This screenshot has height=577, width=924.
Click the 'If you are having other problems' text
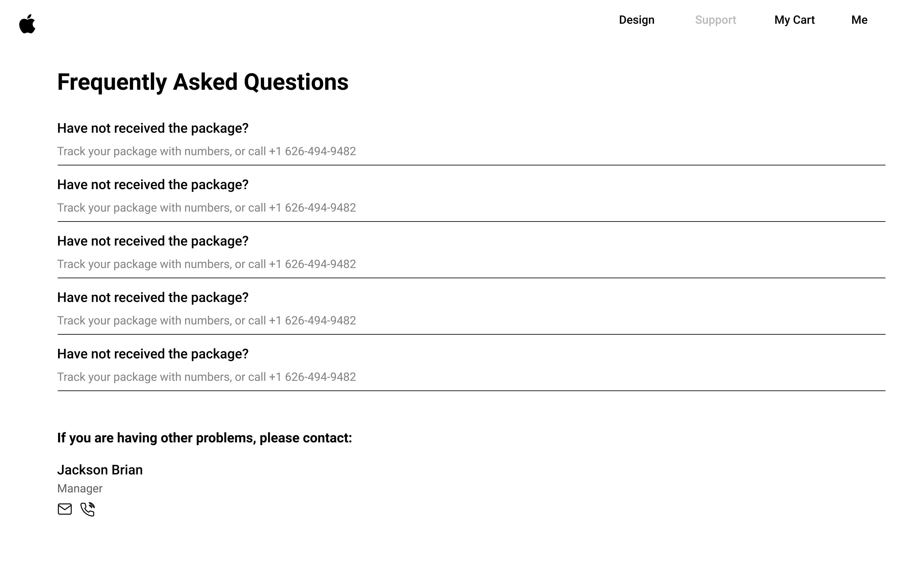pyautogui.click(x=204, y=438)
